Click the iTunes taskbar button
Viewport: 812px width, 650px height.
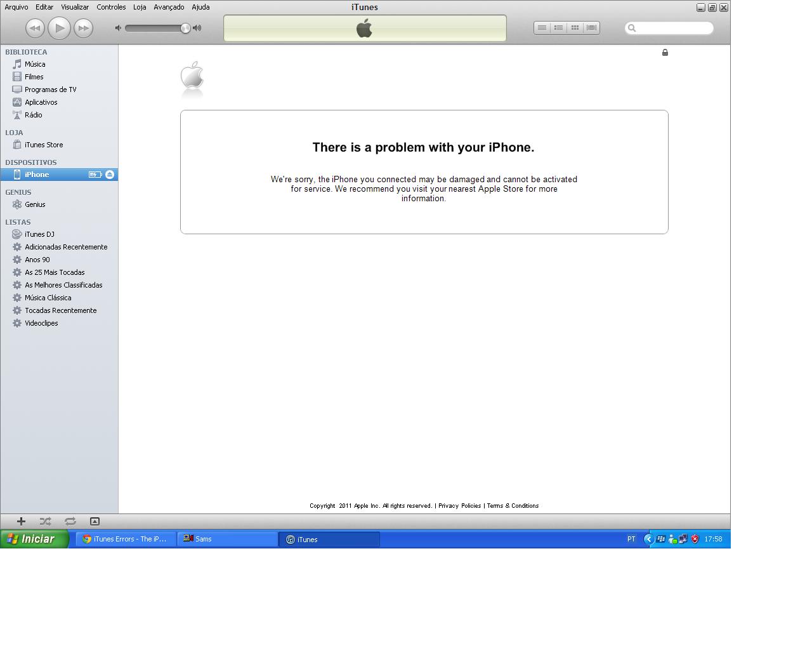click(329, 540)
